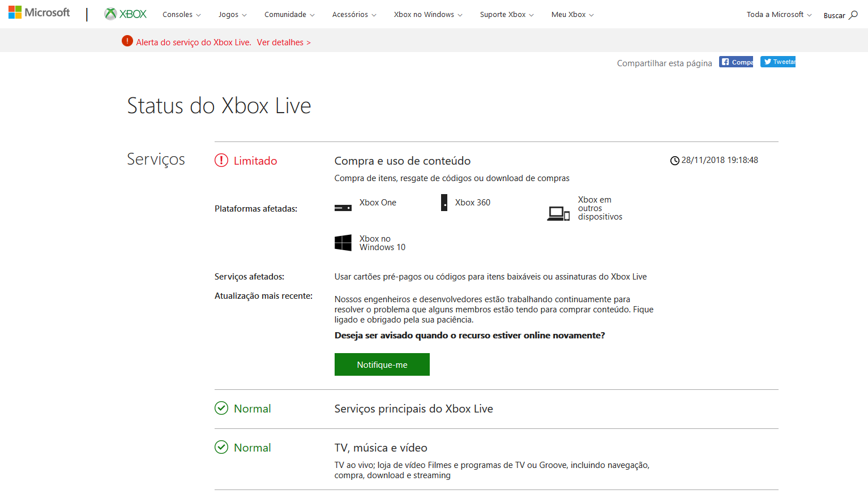Click the Limitado status label
The image size is (868, 494).
coord(255,161)
